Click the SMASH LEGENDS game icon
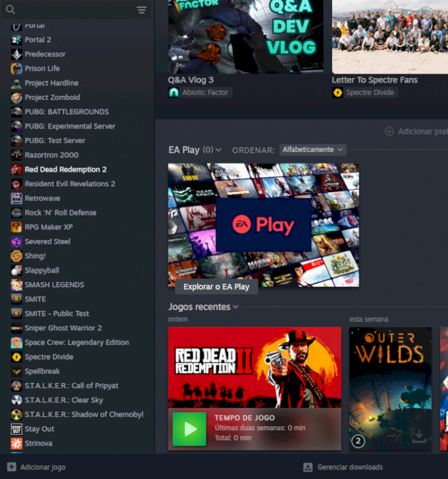Viewport: 448px width, 479px height. 17,285
